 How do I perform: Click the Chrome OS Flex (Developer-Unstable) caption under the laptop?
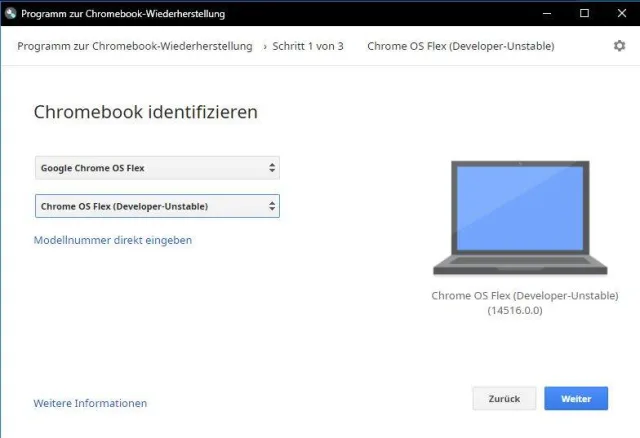pos(524,296)
